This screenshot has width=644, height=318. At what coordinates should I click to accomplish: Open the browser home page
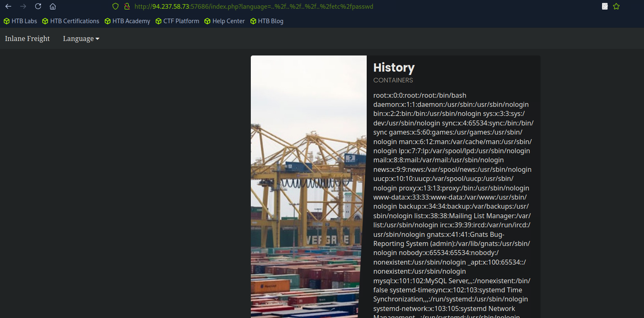point(53,6)
